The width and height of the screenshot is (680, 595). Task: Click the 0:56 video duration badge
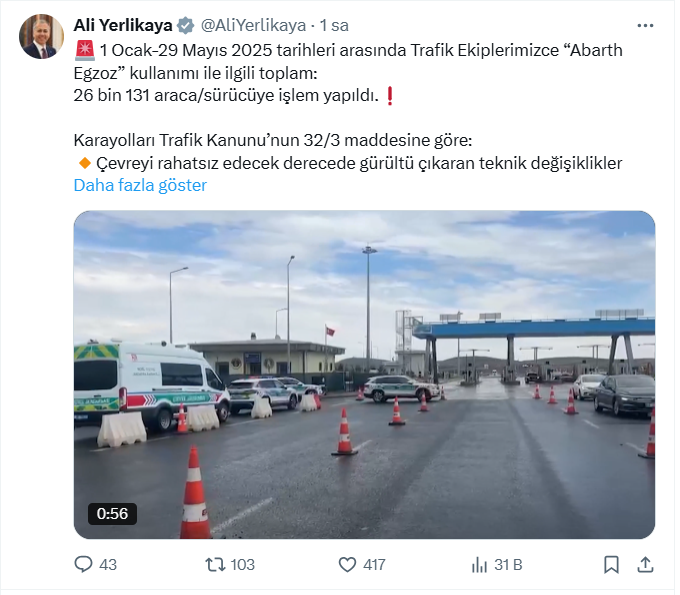(112, 513)
